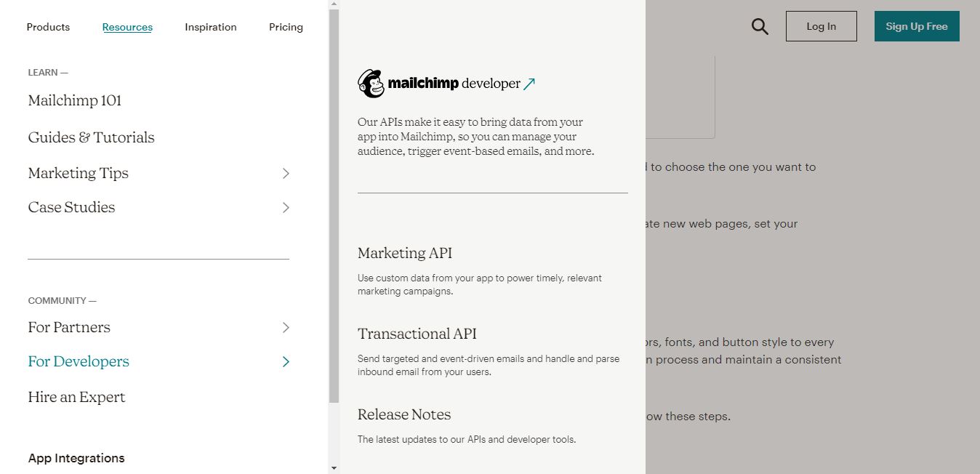
Task: Open the Hire an Expert link
Action: point(76,397)
